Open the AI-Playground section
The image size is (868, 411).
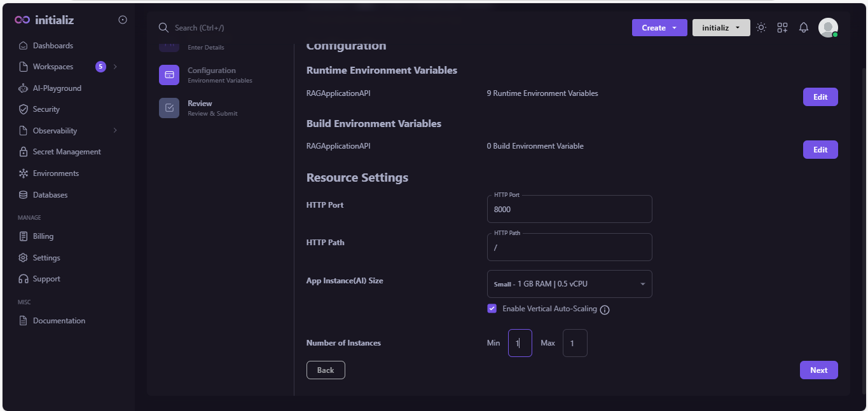click(57, 88)
